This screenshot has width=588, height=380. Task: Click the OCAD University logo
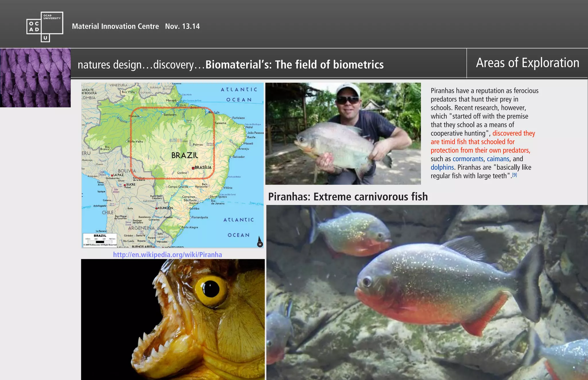tap(45, 27)
